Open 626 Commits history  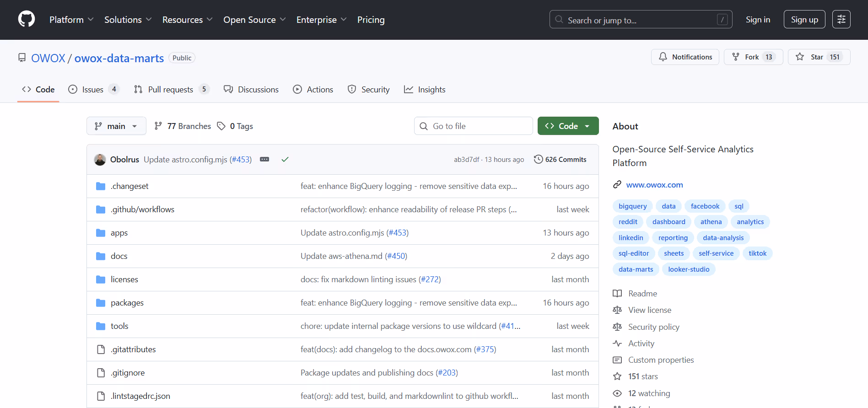pyautogui.click(x=560, y=159)
